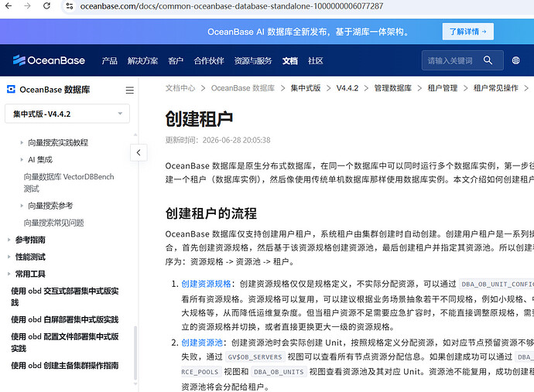Open 使用 obd 配置文件部署集中式版实践
This screenshot has width=534, height=392.
click(x=65, y=343)
